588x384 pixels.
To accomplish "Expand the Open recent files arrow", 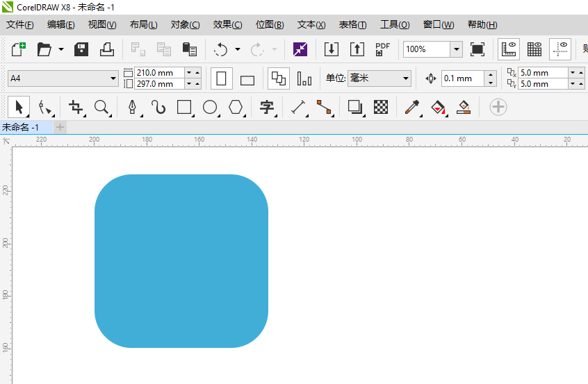I will pos(60,49).
